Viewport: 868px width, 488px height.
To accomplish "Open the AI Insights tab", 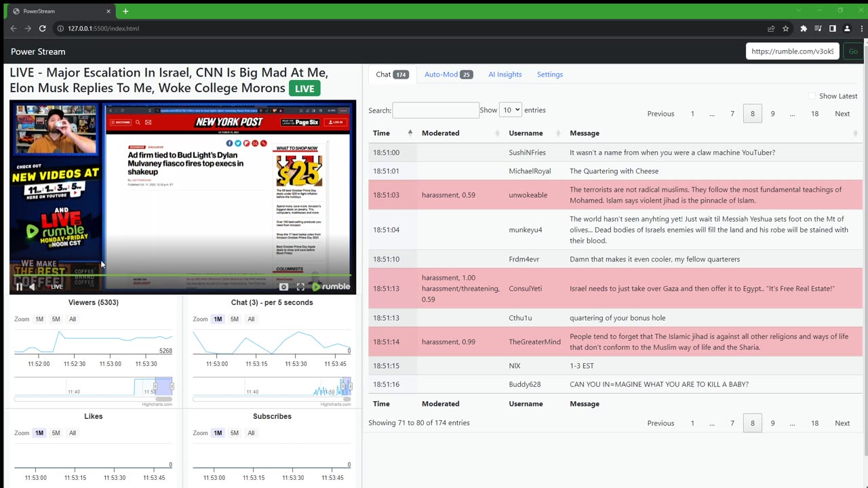I will tap(505, 75).
